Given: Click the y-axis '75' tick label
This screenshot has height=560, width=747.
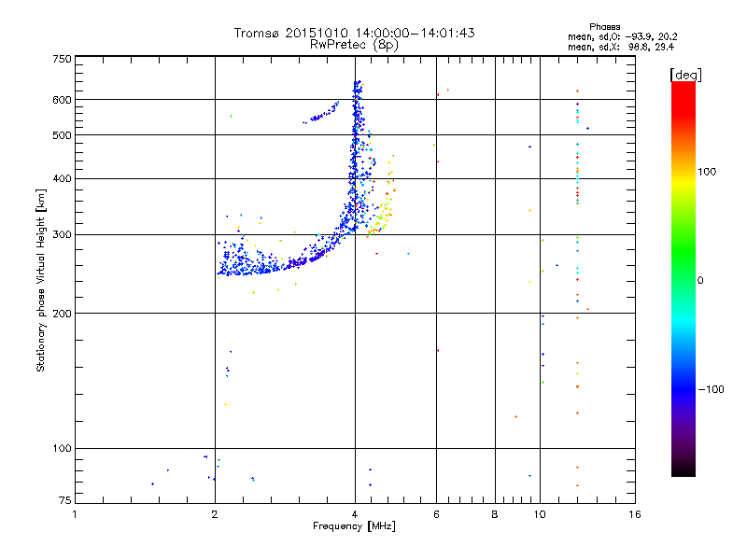Looking at the screenshot, I should tap(65, 500).
